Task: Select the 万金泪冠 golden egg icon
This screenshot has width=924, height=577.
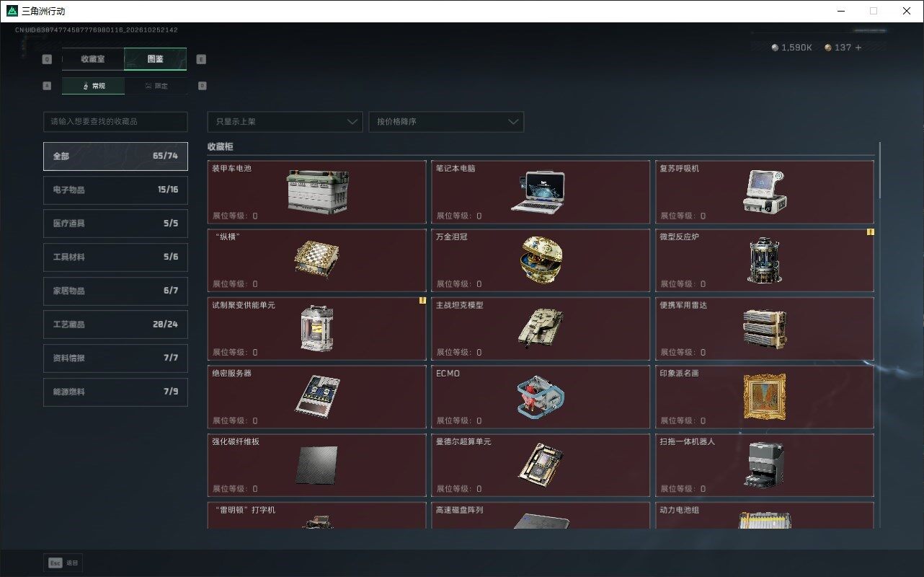Action: [541, 260]
